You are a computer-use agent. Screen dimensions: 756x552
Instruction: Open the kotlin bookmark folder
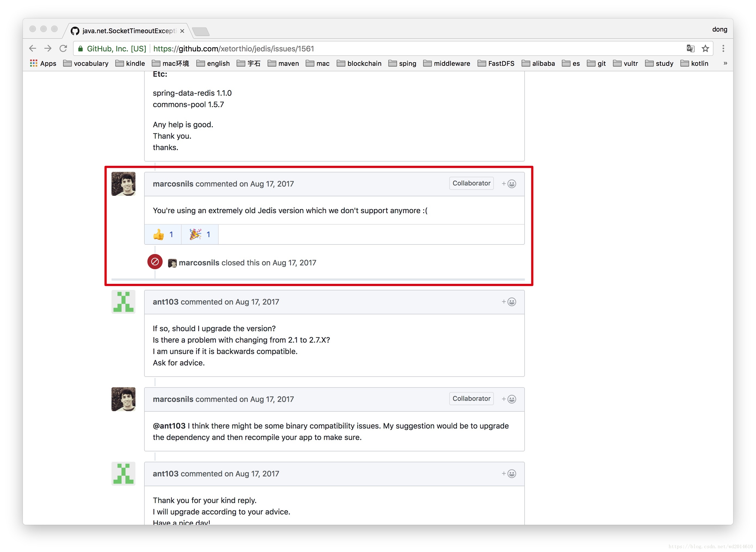(695, 63)
